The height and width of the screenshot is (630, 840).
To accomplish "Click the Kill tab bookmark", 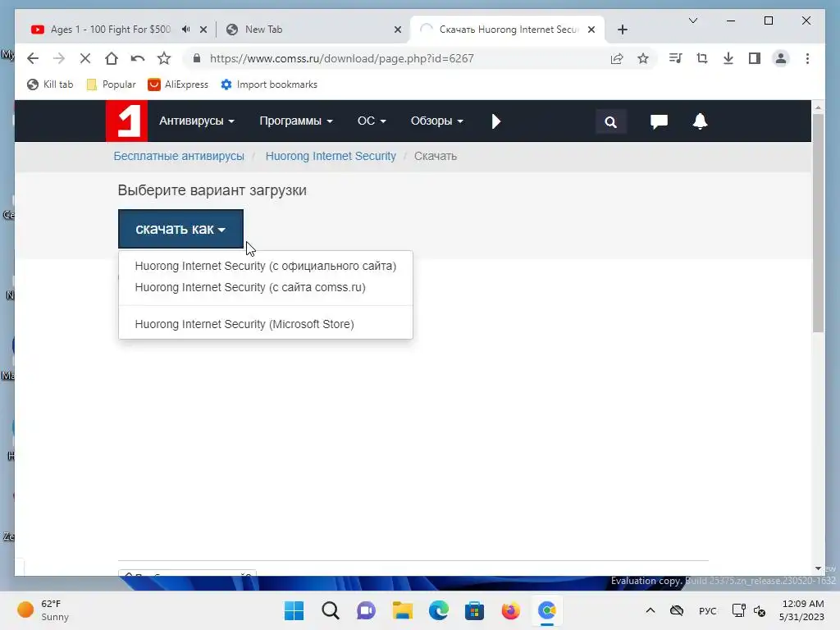I will click(x=50, y=84).
